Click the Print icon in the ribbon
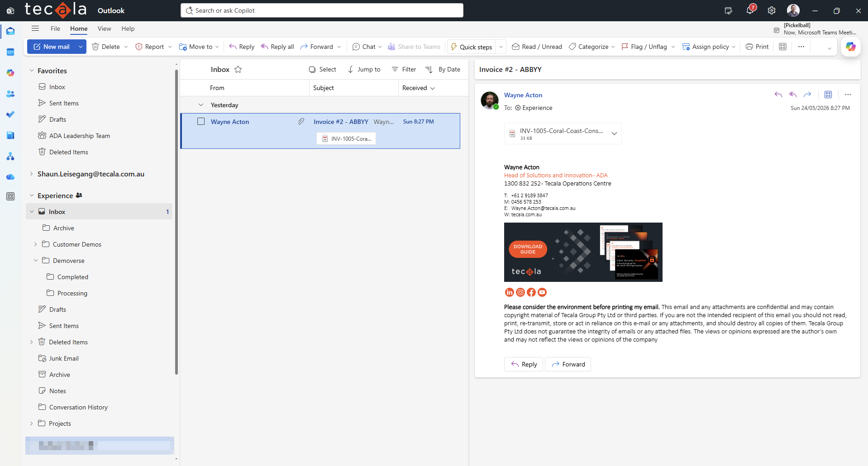868x466 pixels. coord(749,47)
